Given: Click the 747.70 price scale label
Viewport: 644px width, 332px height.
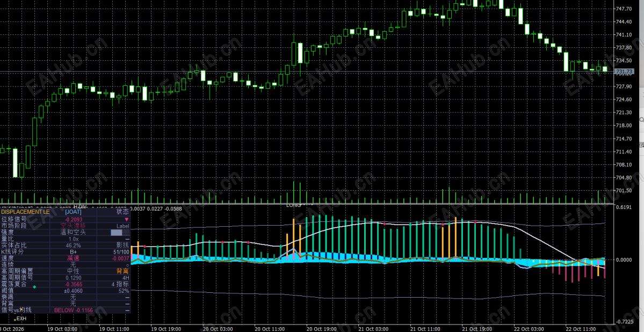Looking at the screenshot, I should coord(624,9).
